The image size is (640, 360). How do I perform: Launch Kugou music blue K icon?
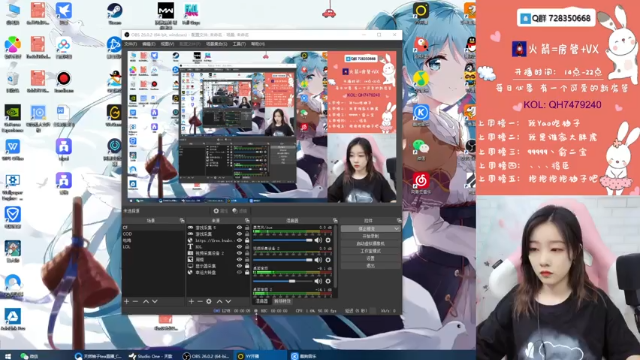click(421, 115)
